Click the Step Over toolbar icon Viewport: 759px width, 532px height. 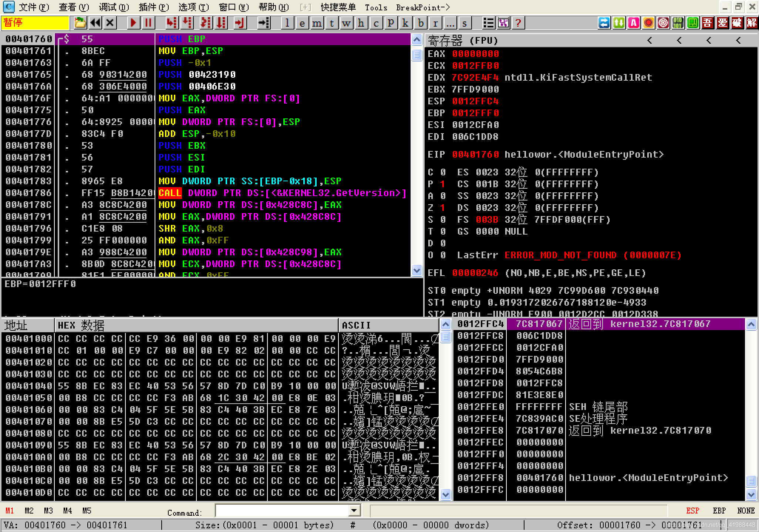pyautogui.click(x=187, y=23)
